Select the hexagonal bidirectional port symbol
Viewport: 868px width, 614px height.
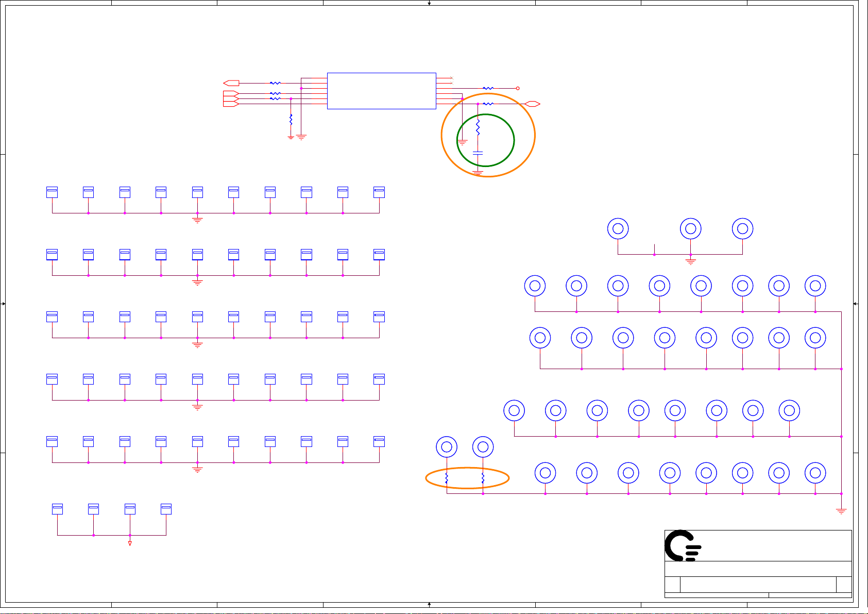(532, 104)
